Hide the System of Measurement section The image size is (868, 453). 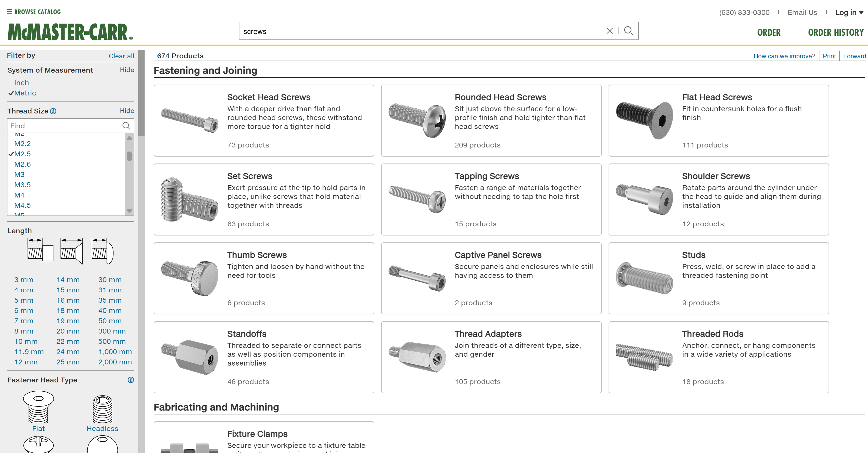127,70
